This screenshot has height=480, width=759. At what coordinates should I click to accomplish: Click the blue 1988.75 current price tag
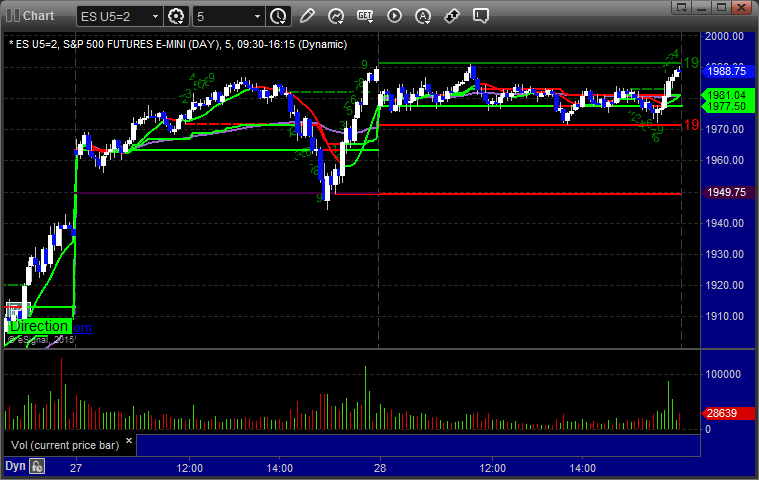pyautogui.click(x=727, y=71)
